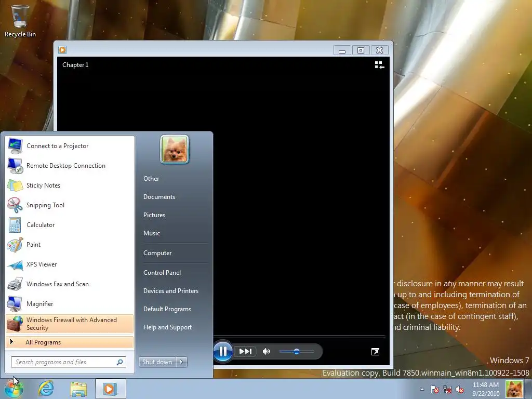Image resolution: width=532 pixels, height=399 pixels.
Task: Launch Windows Fax and Scan
Action: (70, 284)
